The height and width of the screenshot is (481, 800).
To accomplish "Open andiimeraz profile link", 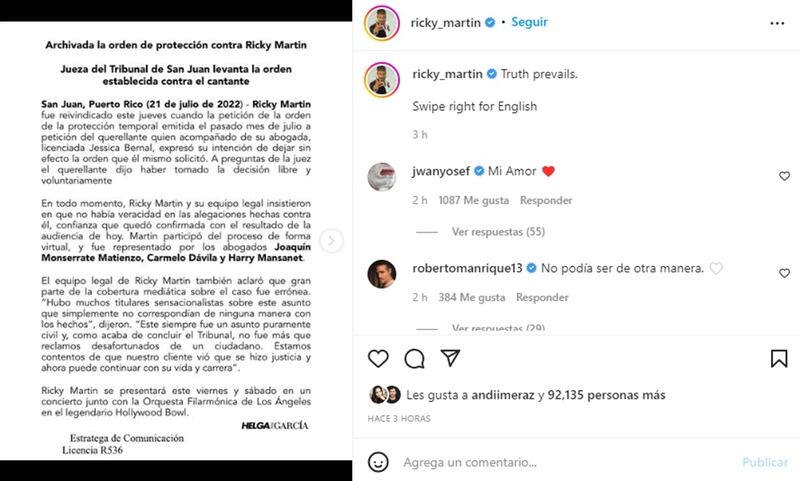I will pyautogui.click(x=503, y=395).
